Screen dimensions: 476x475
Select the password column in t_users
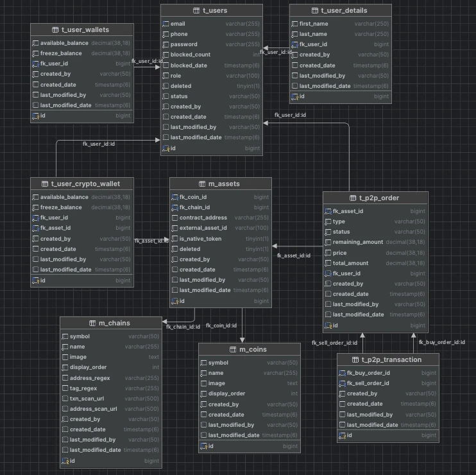tap(183, 44)
